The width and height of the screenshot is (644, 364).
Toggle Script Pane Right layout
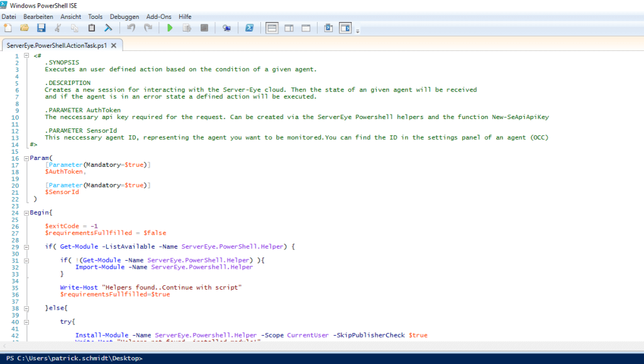point(290,28)
